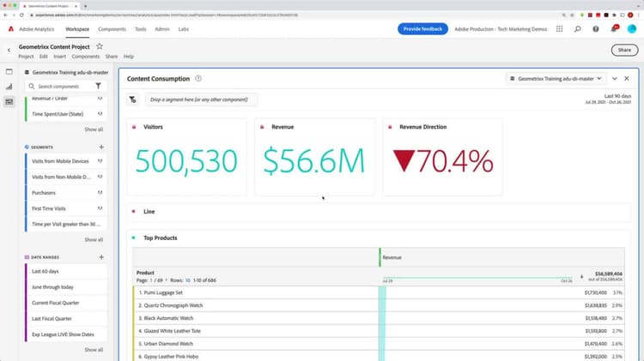Viewport: 644px width, 361px height.
Task: Open the notifications bell icon
Action: 614,28
